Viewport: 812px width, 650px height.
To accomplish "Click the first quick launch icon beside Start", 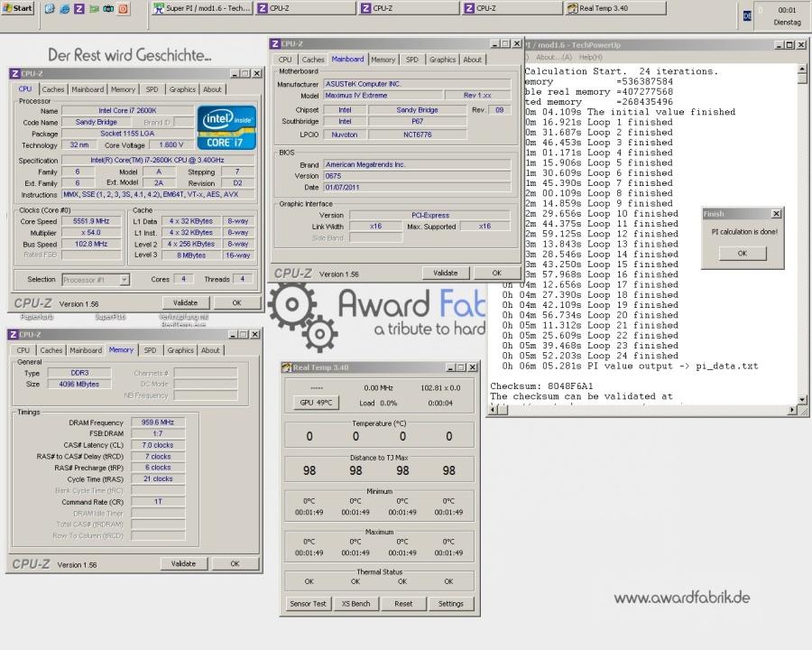I will 50,9.
